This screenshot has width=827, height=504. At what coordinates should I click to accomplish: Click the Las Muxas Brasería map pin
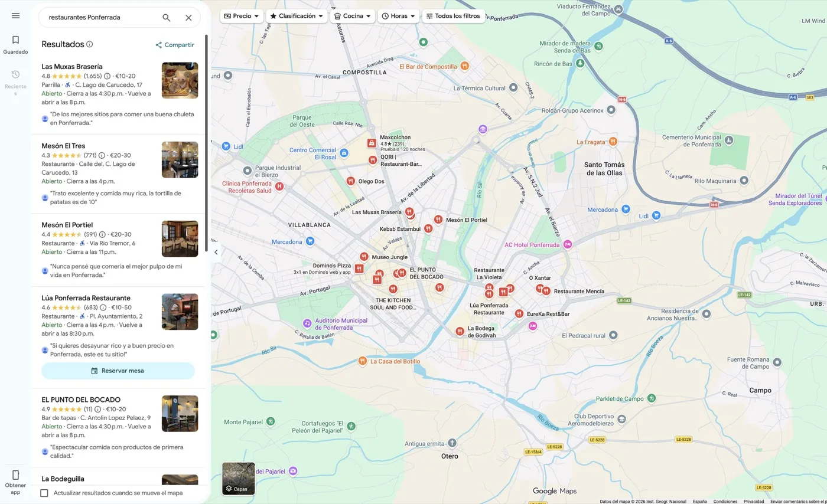coord(409,212)
